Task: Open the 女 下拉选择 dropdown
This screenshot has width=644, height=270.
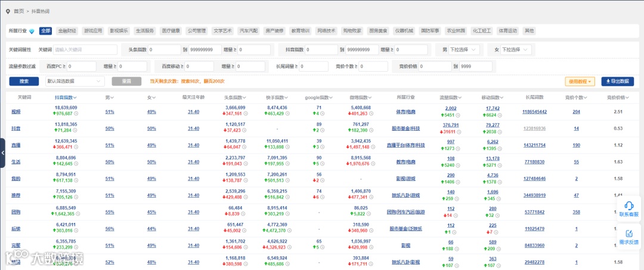Action: coord(515,50)
